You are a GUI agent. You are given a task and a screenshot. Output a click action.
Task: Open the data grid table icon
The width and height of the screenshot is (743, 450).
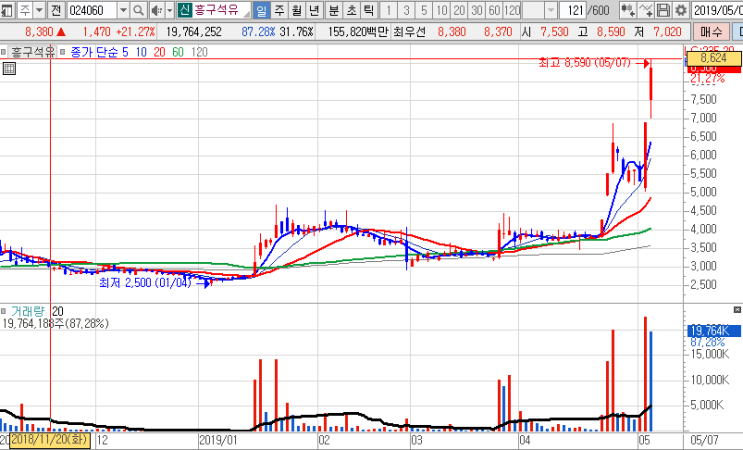click(x=9, y=69)
